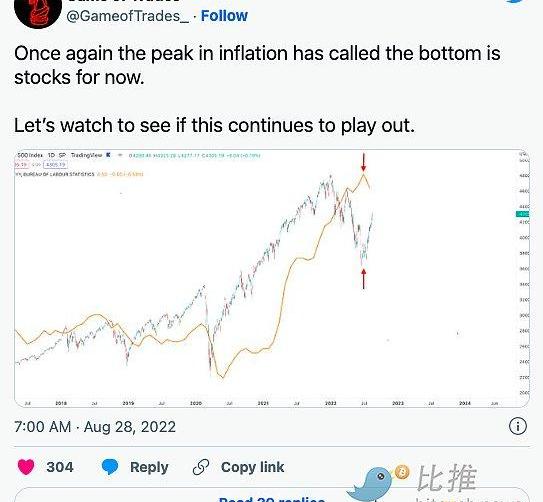Click the blue reply speech bubble icon
This screenshot has width=543, height=502.
pyautogui.click(x=110, y=467)
